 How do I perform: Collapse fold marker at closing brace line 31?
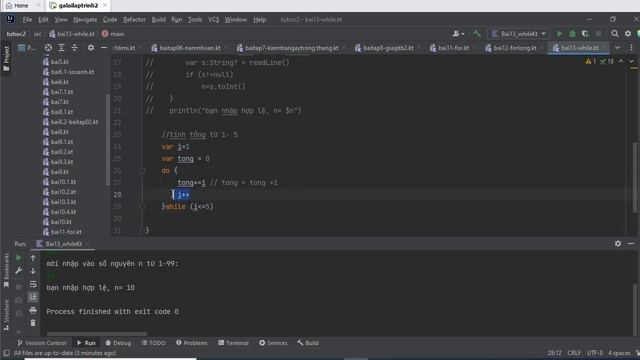(142, 231)
